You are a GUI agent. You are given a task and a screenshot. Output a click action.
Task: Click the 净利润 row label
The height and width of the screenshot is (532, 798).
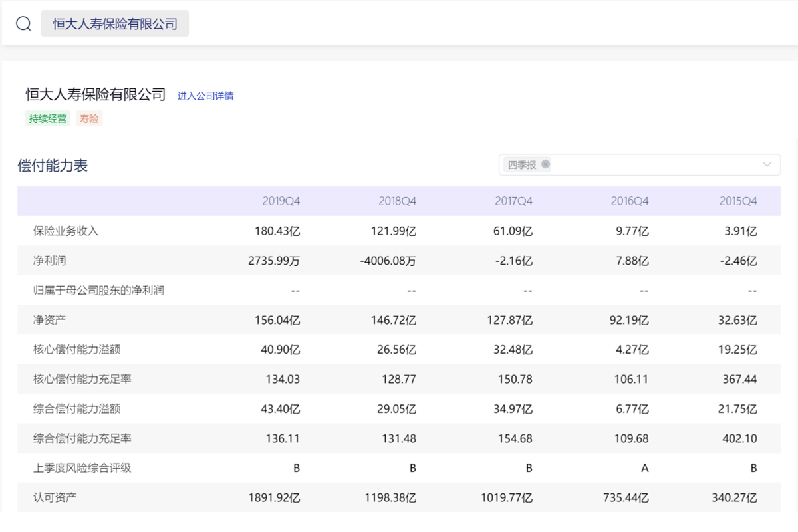coord(49,261)
